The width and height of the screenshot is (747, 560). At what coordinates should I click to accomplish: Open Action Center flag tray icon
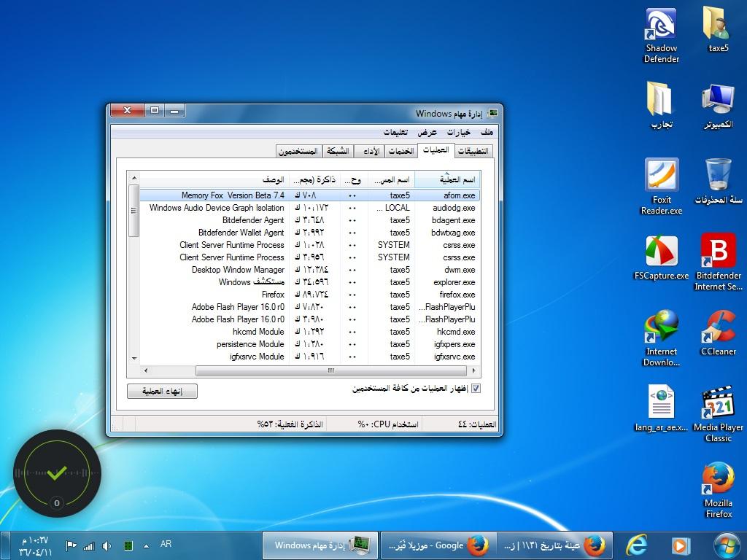(x=71, y=545)
